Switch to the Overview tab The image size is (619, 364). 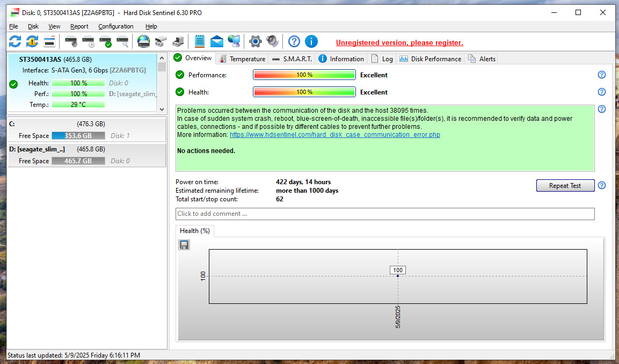click(193, 58)
